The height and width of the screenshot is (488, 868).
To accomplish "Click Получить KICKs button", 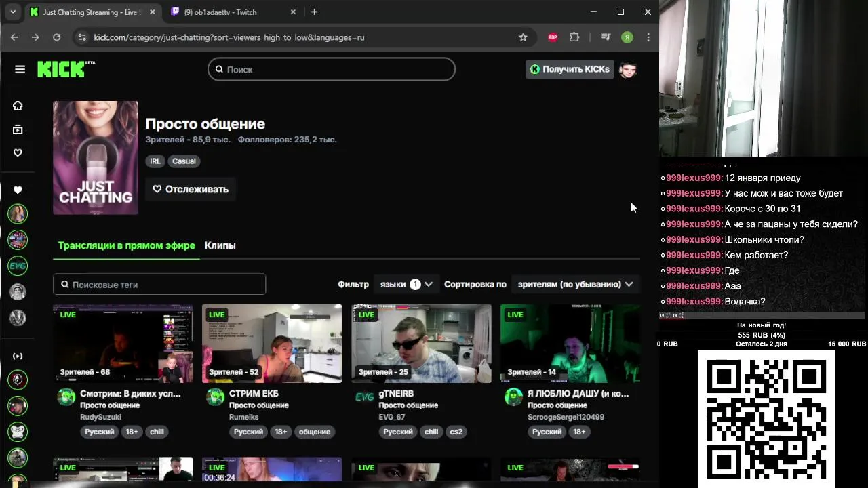I will pyautogui.click(x=570, y=69).
